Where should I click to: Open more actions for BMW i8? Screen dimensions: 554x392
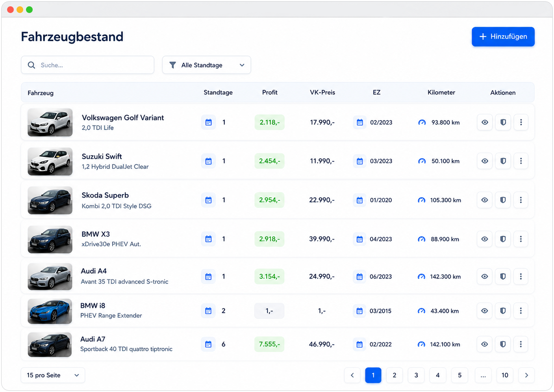coord(521,311)
